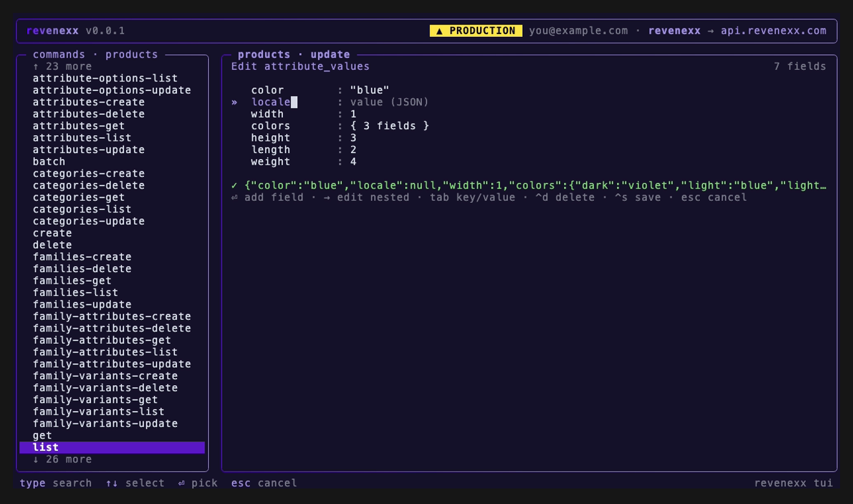The width and height of the screenshot is (853, 504).
Task: Click the edit nested hint
Action: (x=366, y=197)
